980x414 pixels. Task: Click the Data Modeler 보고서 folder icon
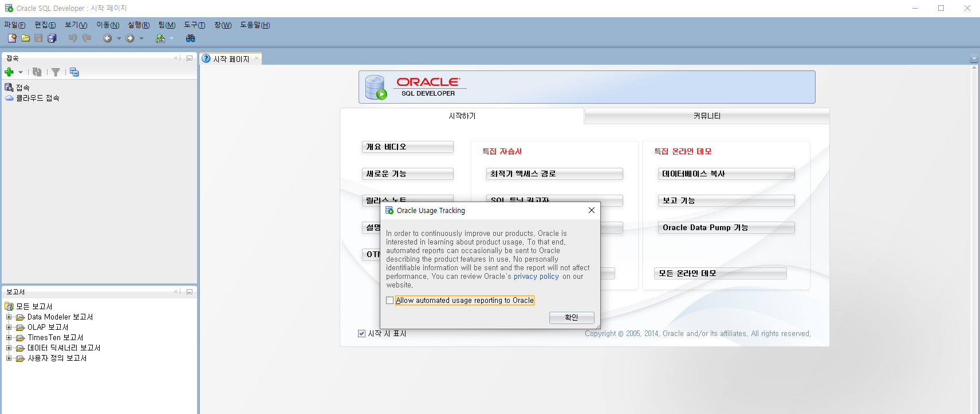(20, 317)
